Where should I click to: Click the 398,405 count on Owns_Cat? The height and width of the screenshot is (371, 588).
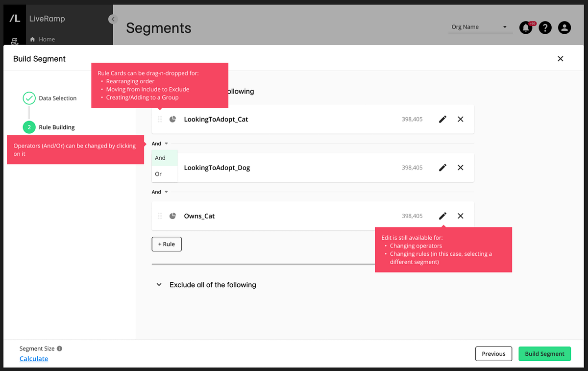coord(412,216)
